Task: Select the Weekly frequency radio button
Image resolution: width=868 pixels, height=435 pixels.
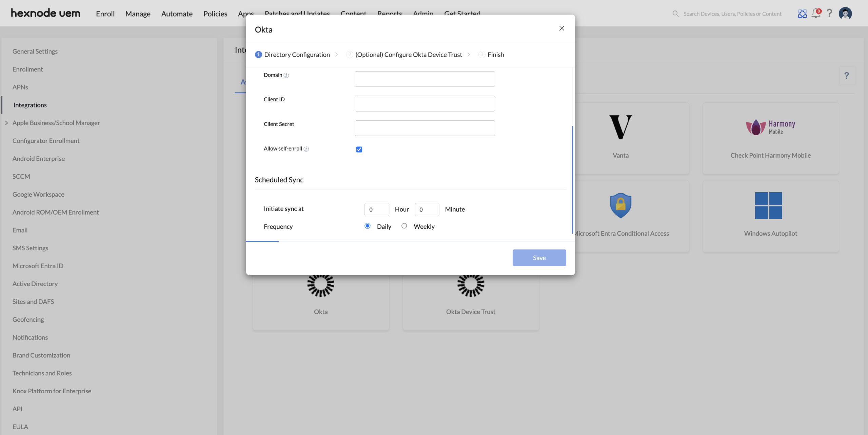Action: point(404,226)
